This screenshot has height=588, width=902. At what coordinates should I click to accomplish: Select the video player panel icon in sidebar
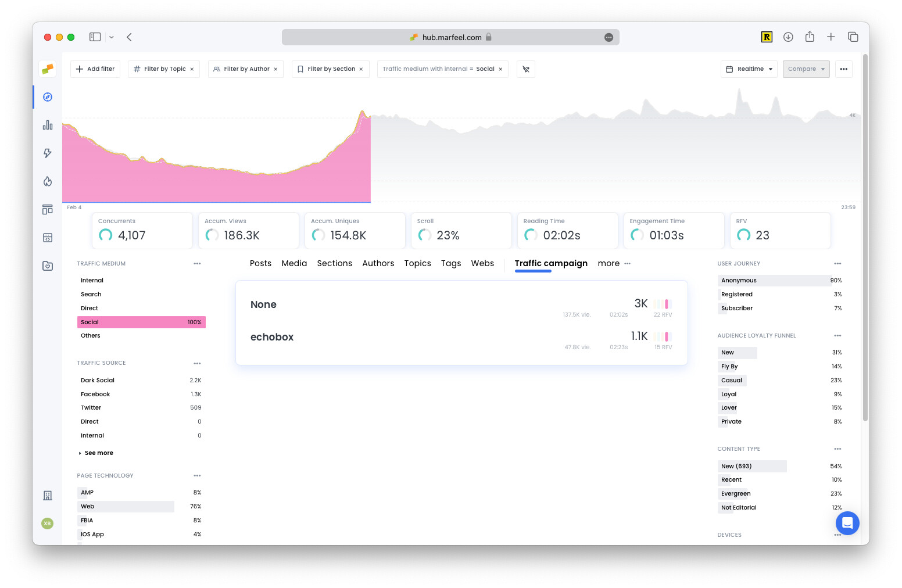pos(47,237)
